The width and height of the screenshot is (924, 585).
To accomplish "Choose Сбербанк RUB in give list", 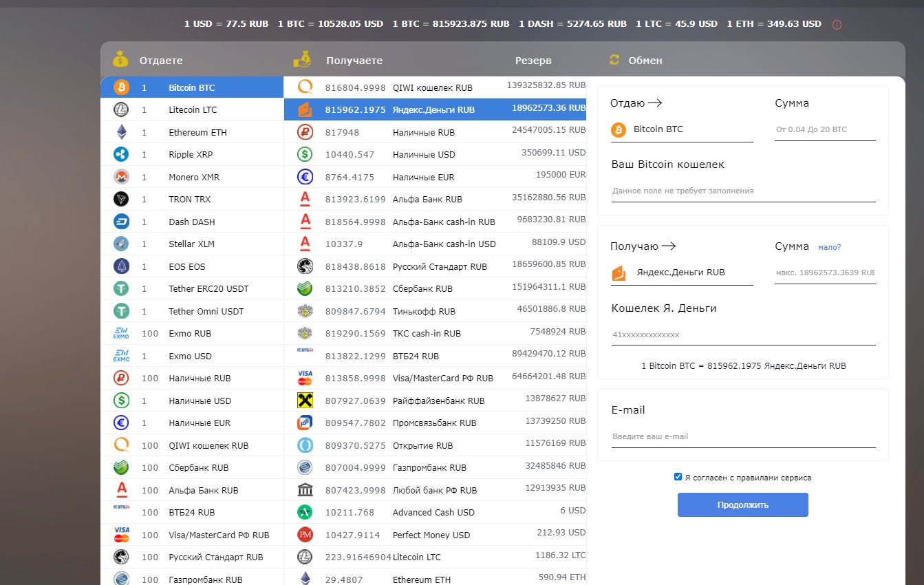I will click(x=192, y=467).
